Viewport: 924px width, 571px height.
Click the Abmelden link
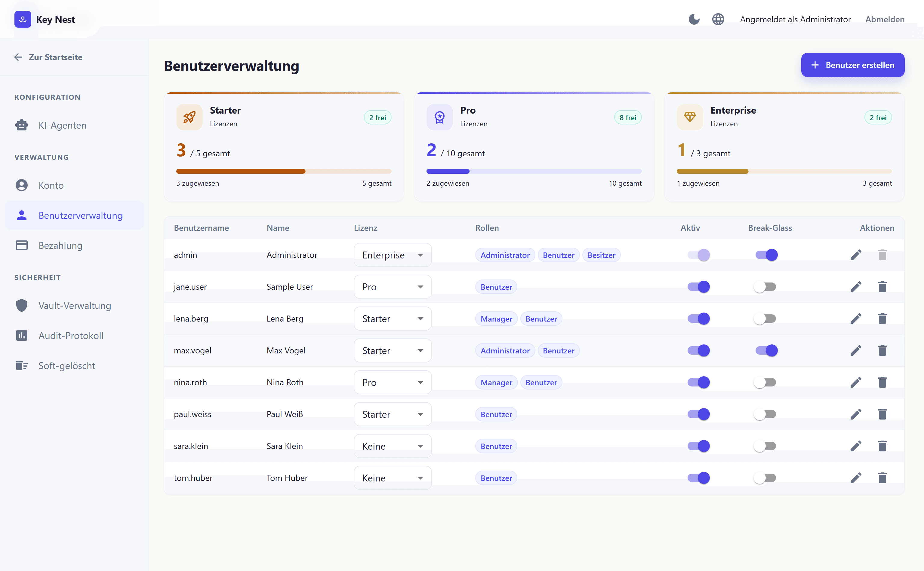tap(885, 19)
